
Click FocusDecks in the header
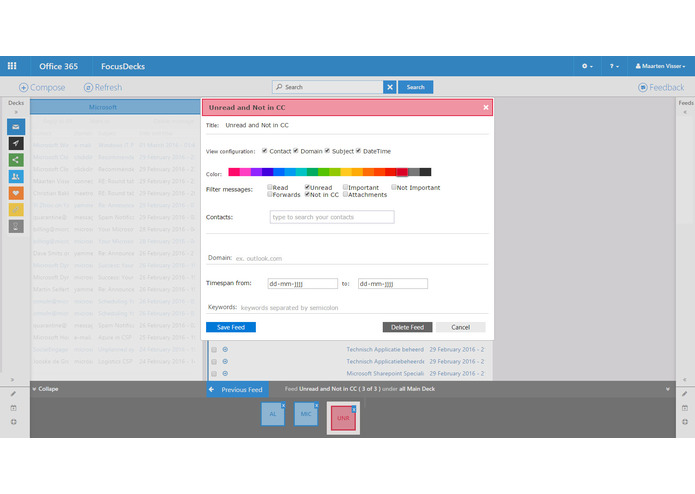123,66
